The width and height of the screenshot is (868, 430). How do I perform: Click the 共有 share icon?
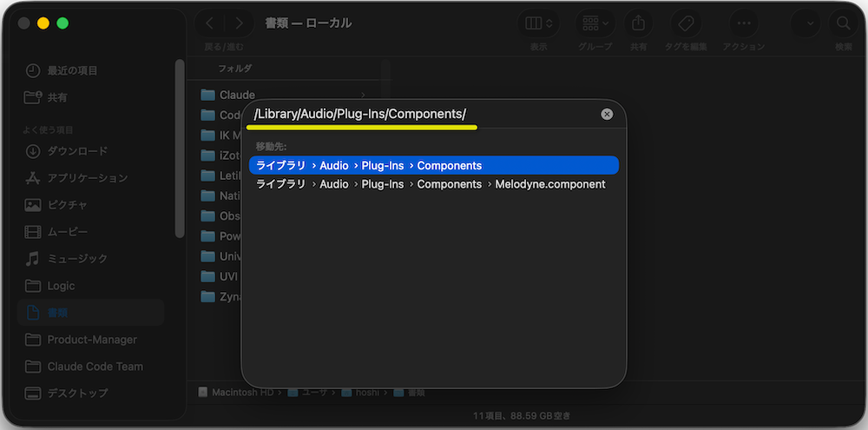coord(638,23)
